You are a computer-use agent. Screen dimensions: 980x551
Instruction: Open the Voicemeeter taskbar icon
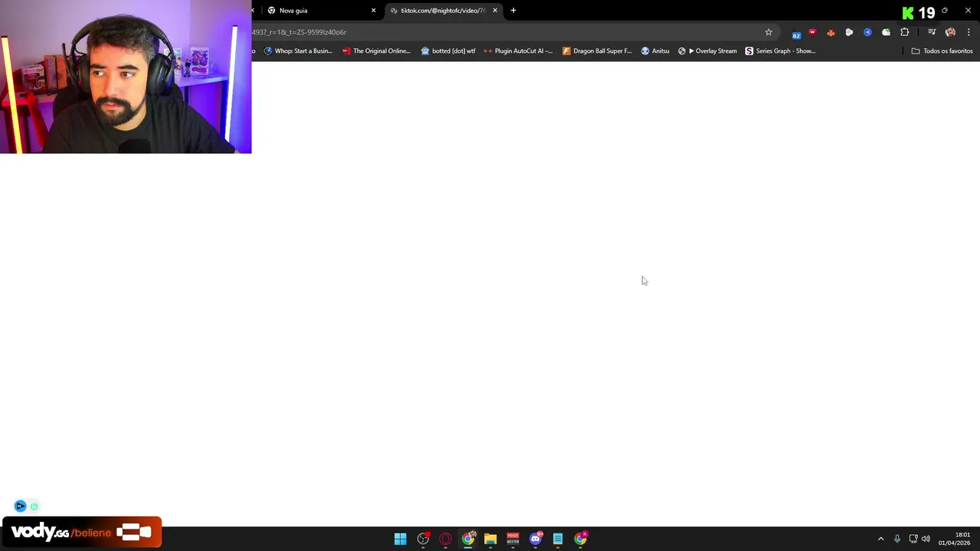(513, 539)
